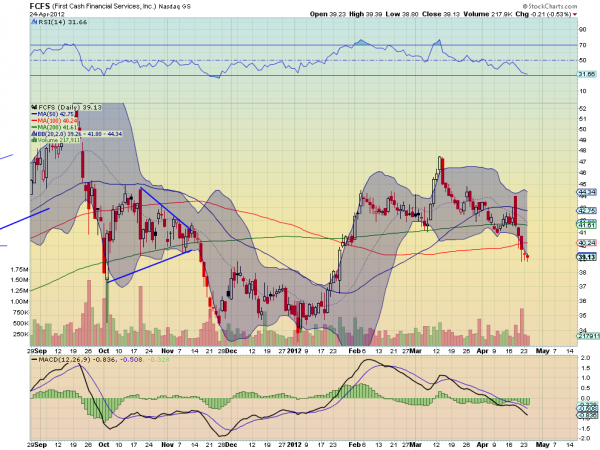Click the company name First Cash Financial Services

[x=104, y=6]
